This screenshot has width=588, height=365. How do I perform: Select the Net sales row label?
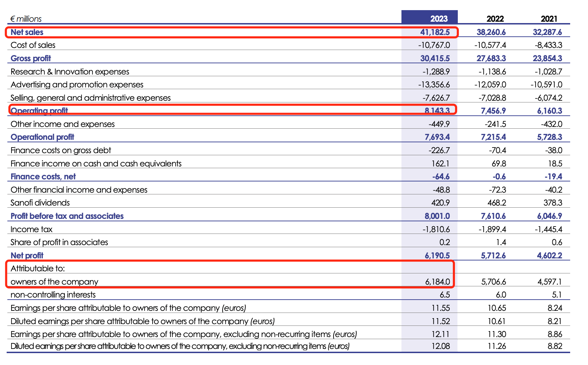27,32
